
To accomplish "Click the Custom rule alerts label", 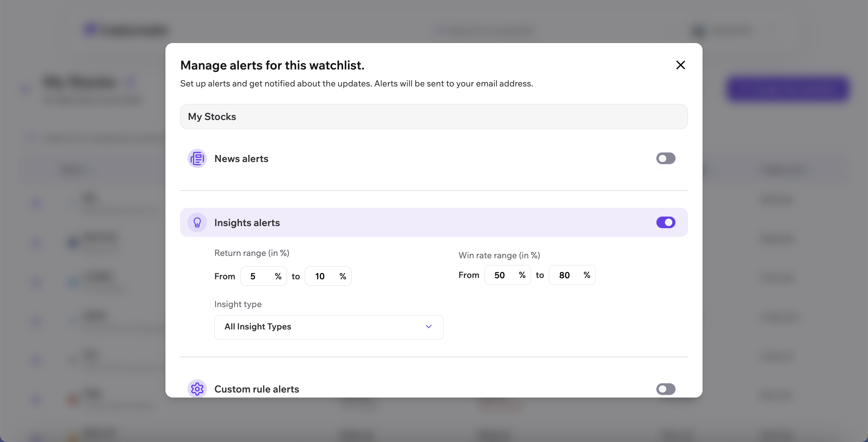I will pos(256,389).
